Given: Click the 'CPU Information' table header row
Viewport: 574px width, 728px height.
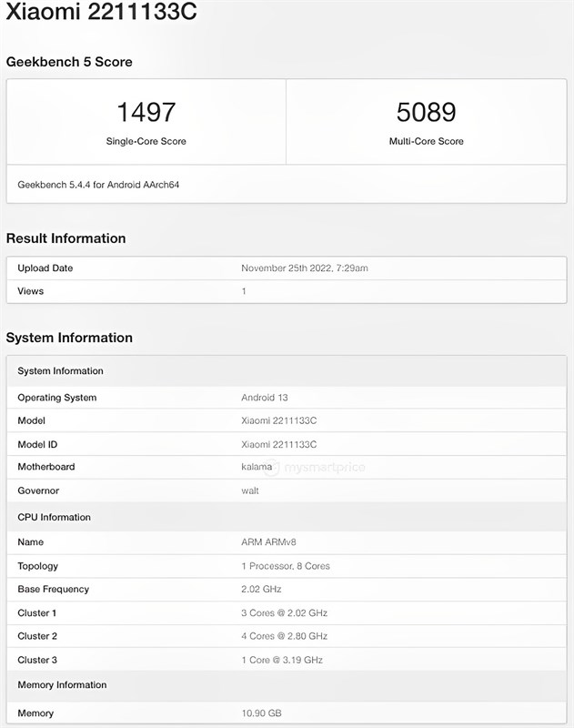Looking at the screenshot, I should point(287,517).
